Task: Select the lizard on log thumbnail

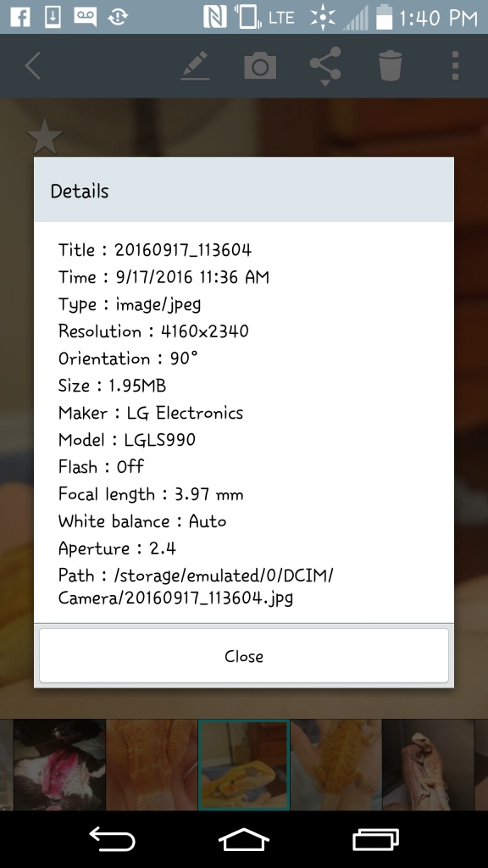Action: pos(428,765)
